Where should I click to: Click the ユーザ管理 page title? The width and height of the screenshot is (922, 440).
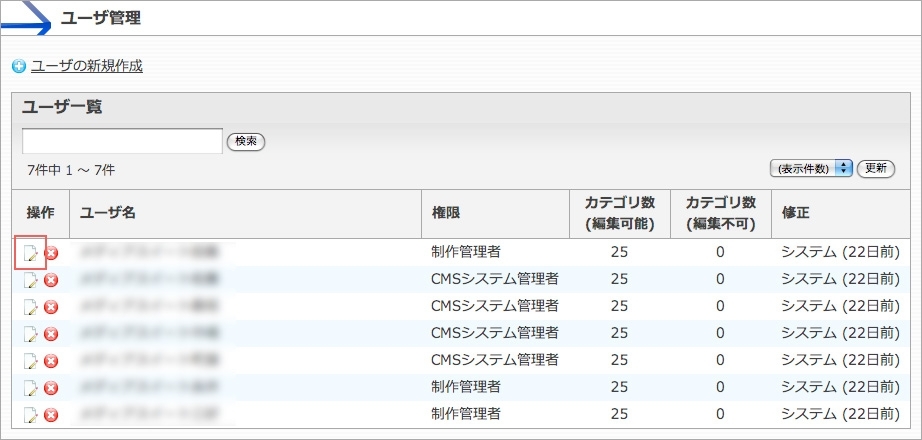[x=101, y=18]
